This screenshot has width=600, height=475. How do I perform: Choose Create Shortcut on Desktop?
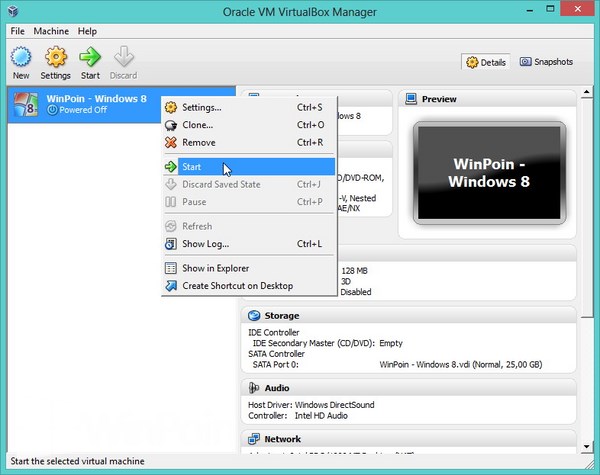click(x=249, y=286)
